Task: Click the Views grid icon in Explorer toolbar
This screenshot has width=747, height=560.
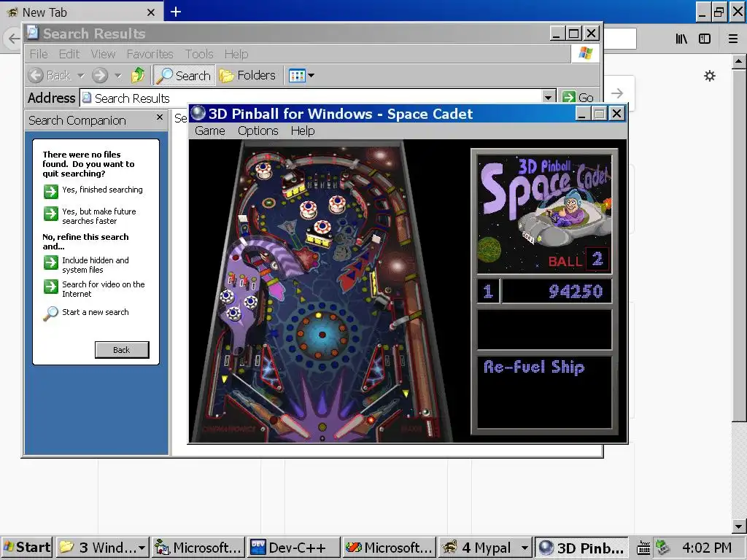Action: tap(297, 75)
